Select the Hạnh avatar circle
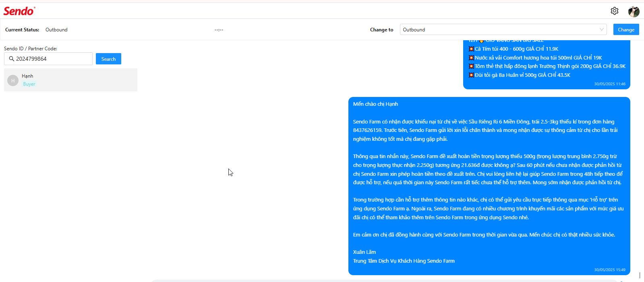This screenshot has width=644, height=282. (13, 80)
